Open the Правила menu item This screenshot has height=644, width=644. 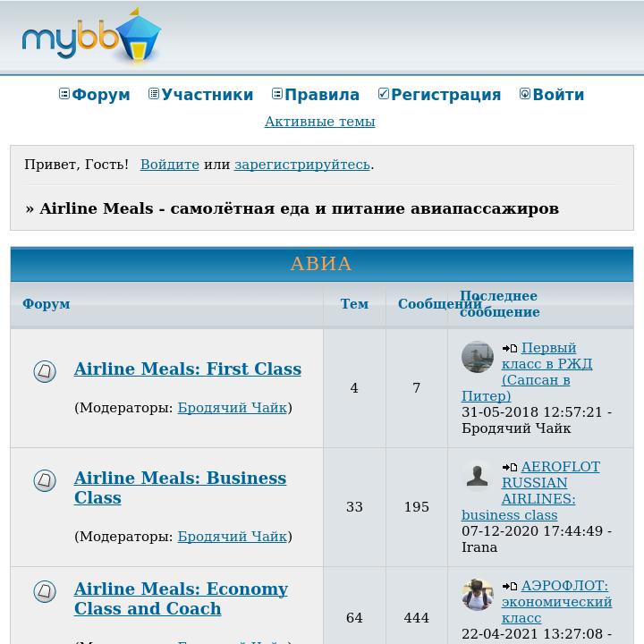322,95
